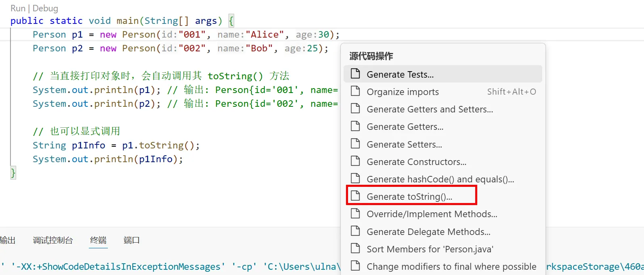Screen dimensions: 644x275
Task: Click the icon next to Generate hashCode() and equals()
Action: 355,179
